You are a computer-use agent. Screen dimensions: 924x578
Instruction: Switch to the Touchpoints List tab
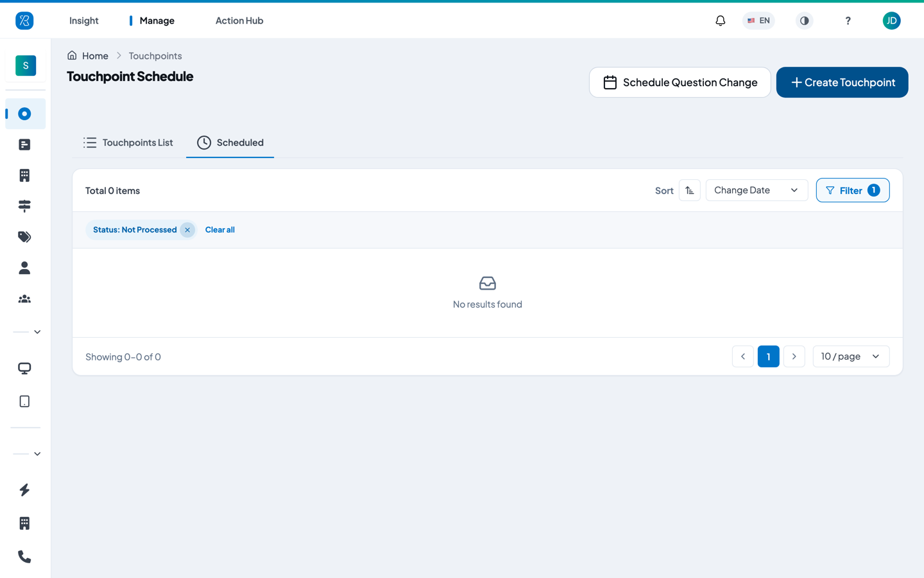(x=128, y=143)
